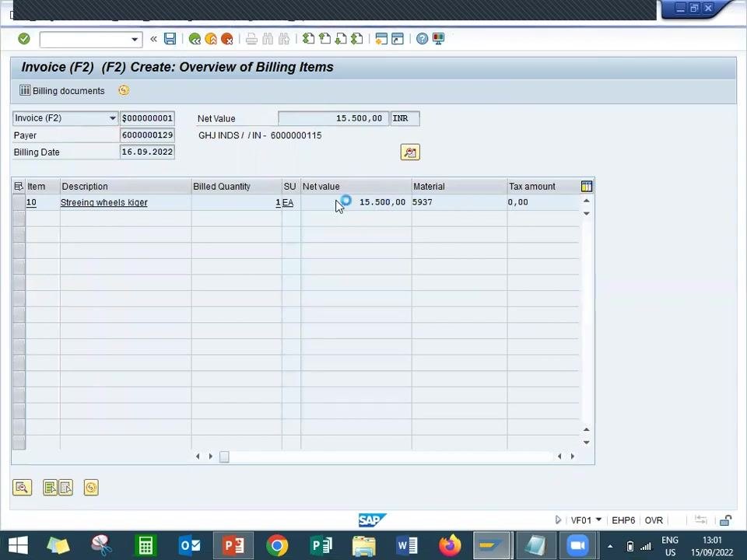The height and width of the screenshot is (560, 747).
Task: Click the Description column header
Action: click(x=126, y=186)
